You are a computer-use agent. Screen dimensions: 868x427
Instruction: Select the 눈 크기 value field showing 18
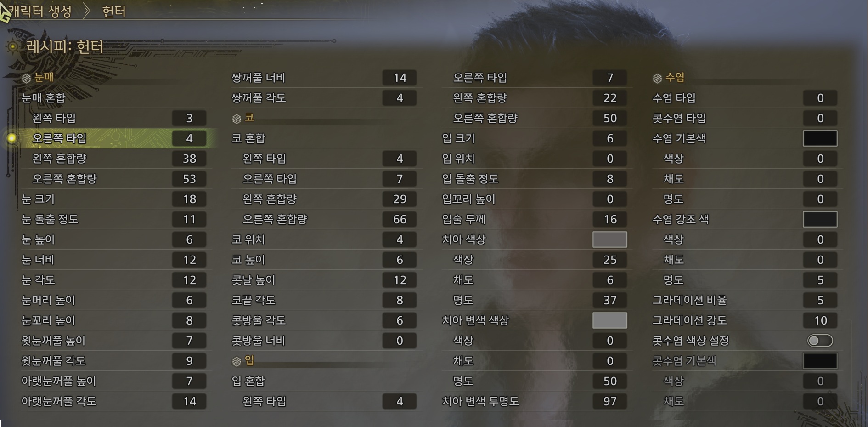click(189, 199)
